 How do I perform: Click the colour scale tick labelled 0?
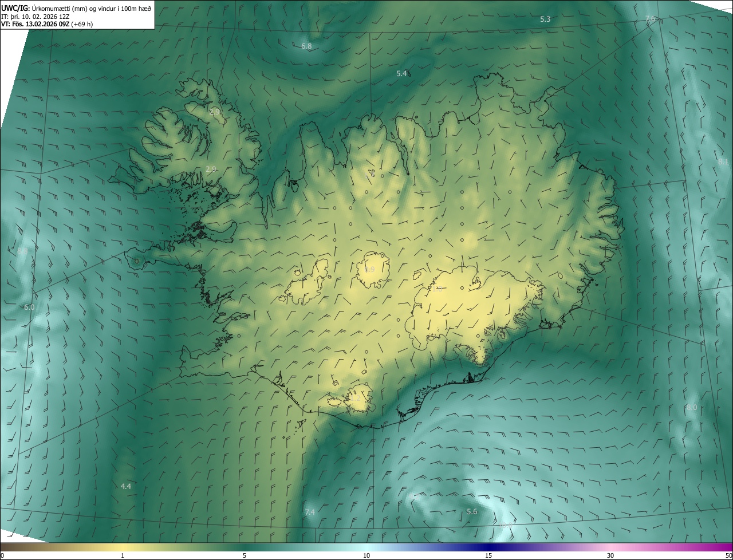point(2,555)
